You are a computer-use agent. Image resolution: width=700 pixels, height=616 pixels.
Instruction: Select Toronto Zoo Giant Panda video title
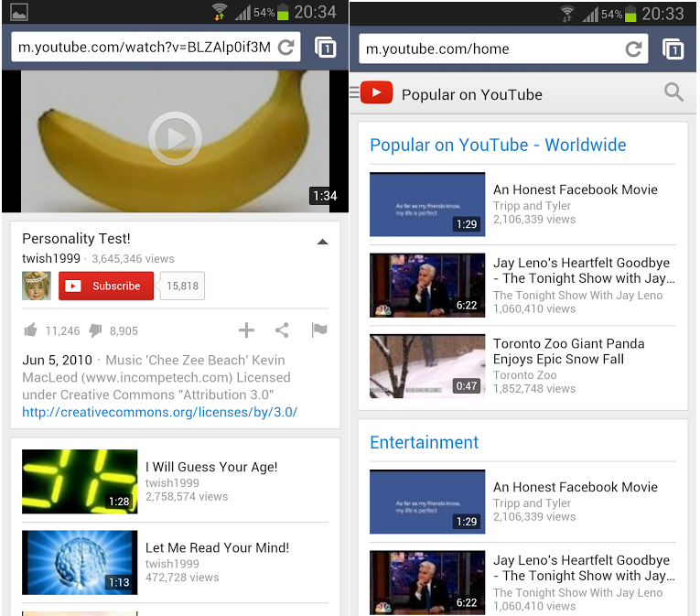pos(569,351)
